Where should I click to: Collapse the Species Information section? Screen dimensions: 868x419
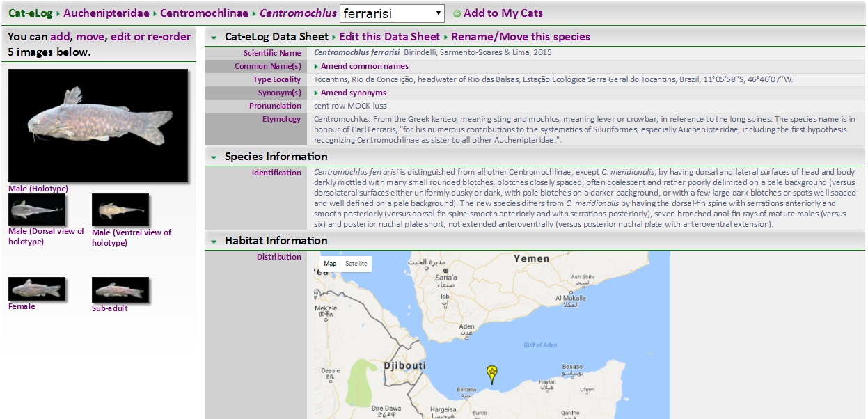tap(214, 157)
